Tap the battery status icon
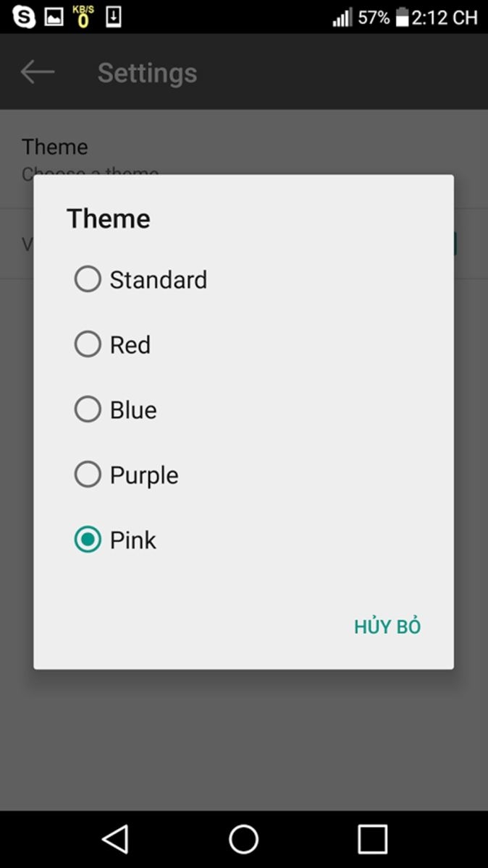Screen dimensions: 488x868 [402, 17]
